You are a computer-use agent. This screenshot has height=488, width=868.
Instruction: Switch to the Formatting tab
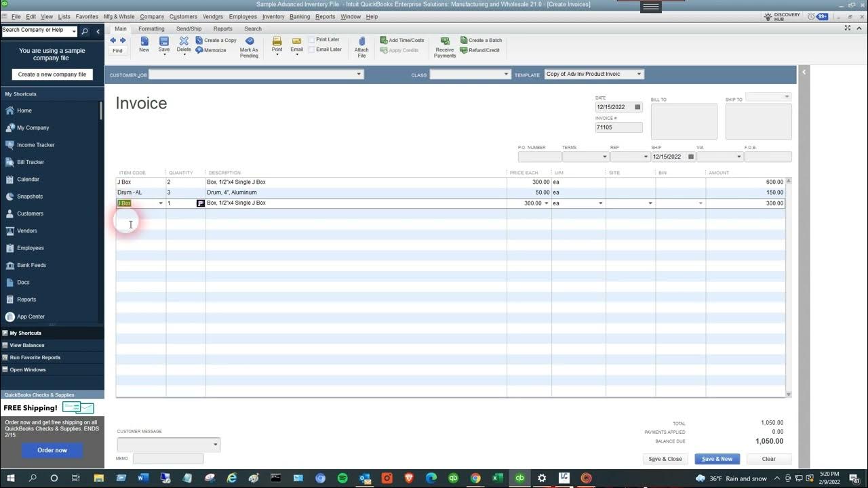(151, 28)
